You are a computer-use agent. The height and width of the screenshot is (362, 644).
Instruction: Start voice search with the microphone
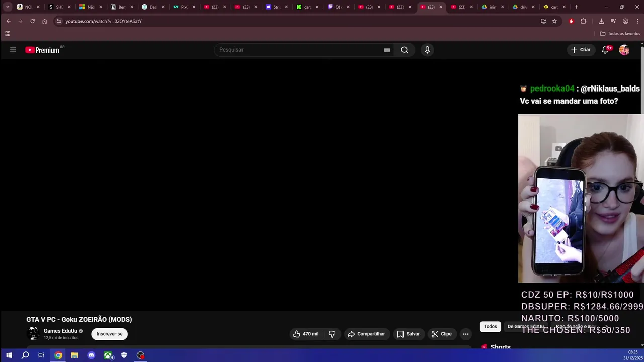pyautogui.click(x=427, y=50)
